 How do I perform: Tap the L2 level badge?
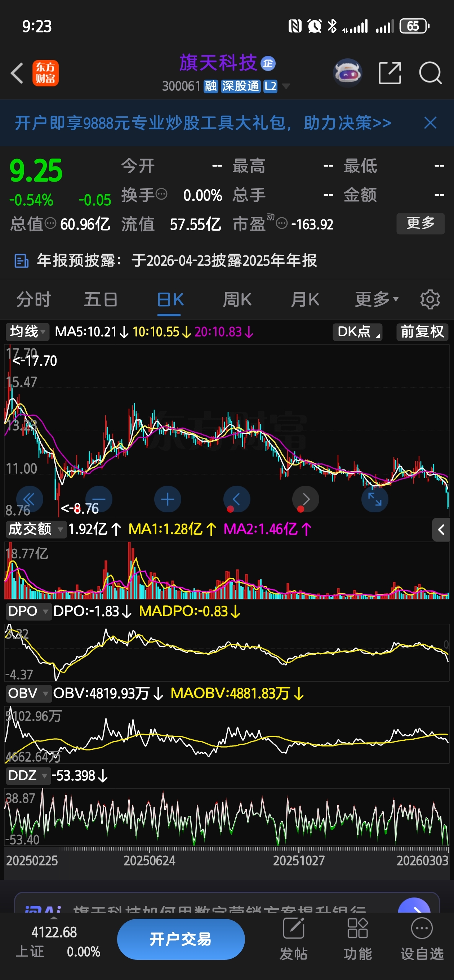click(x=271, y=86)
